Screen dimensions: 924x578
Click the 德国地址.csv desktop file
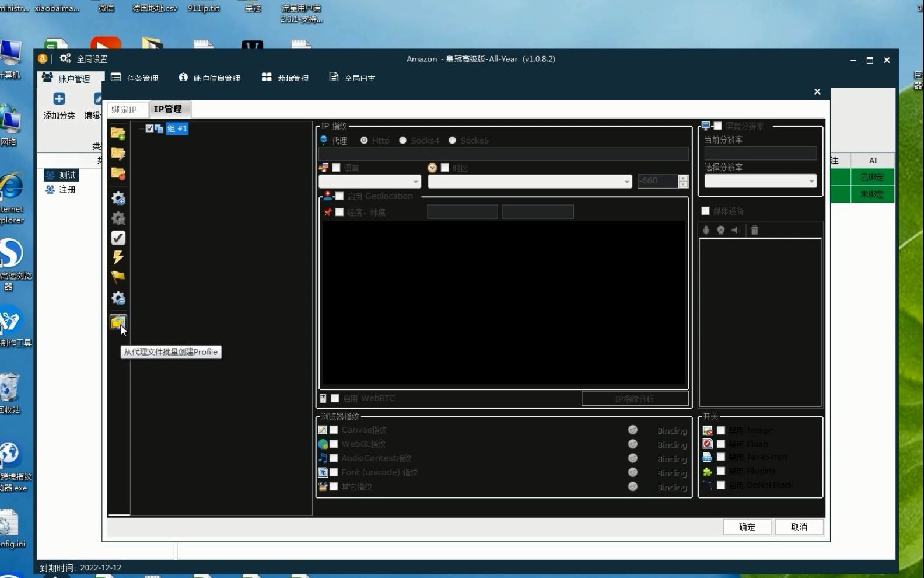(x=155, y=8)
